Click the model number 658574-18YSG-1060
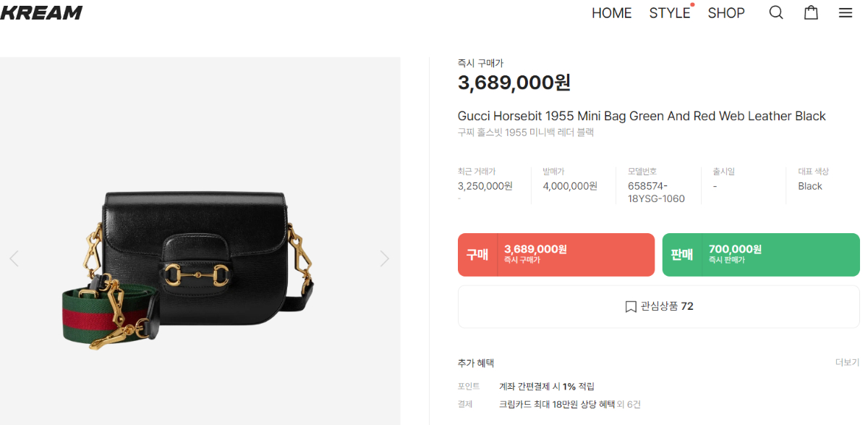The width and height of the screenshot is (868, 425). (656, 193)
